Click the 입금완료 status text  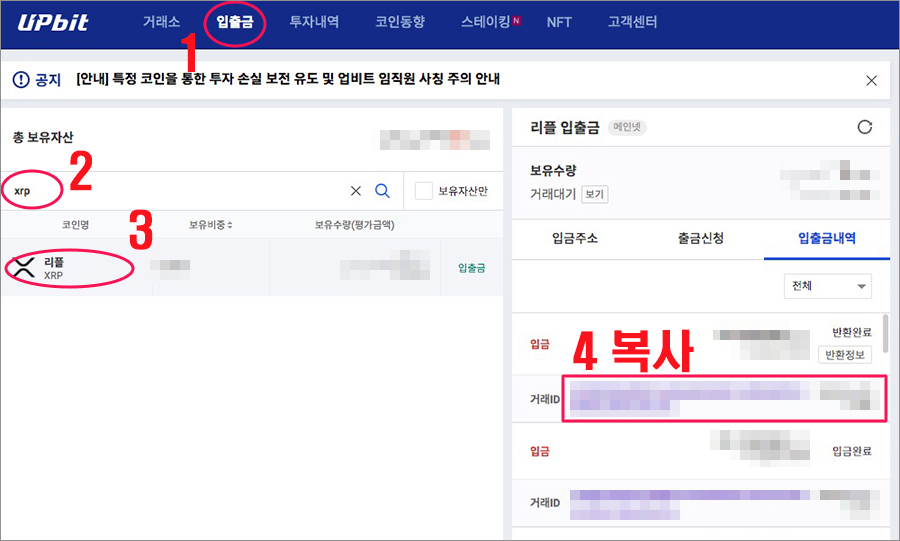[x=852, y=451]
